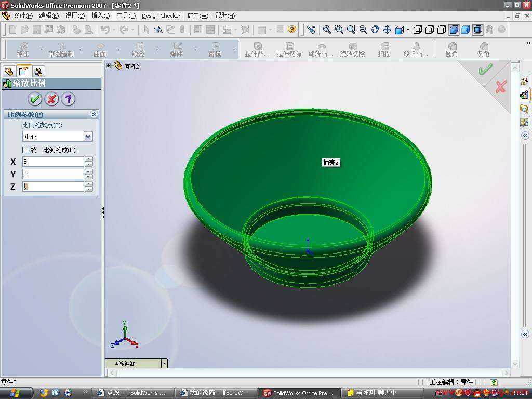532x399 pixels.
Task: Open help for the Scale feature
Action: tap(68, 99)
